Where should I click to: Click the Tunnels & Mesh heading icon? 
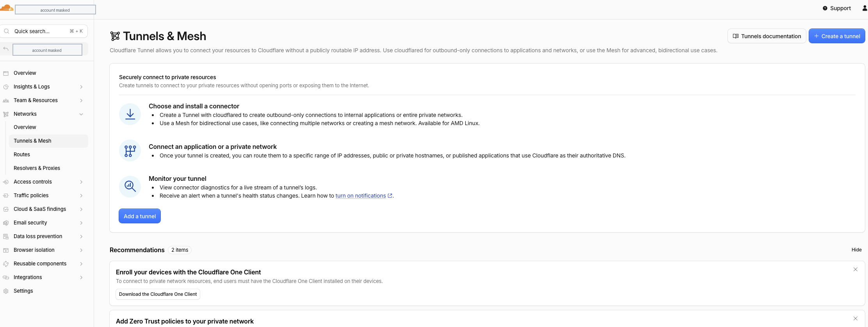click(115, 36)
